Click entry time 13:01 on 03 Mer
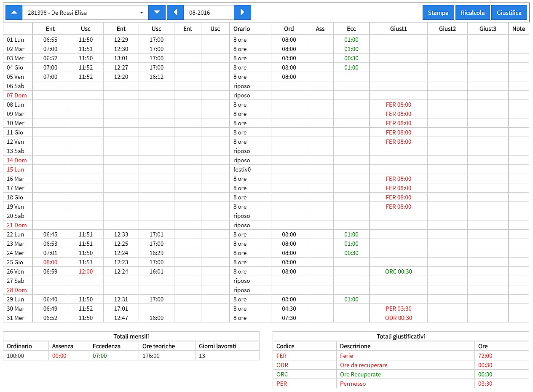 (121, 58)
